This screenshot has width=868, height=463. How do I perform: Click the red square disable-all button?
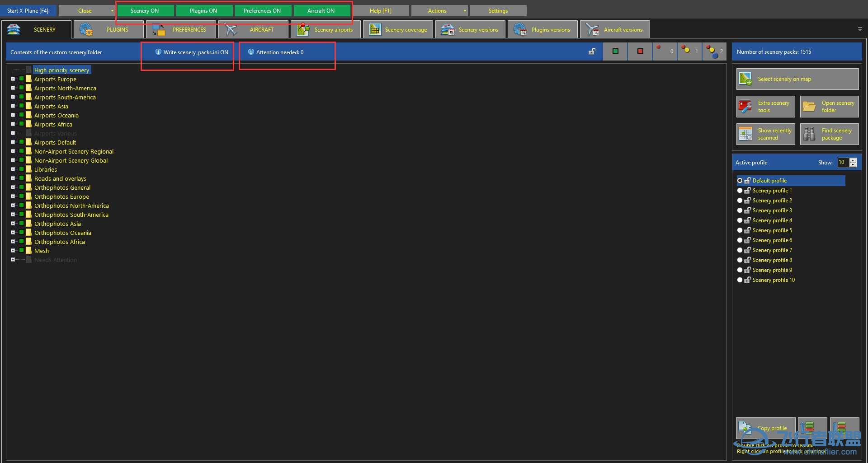(x=640, y=51)
